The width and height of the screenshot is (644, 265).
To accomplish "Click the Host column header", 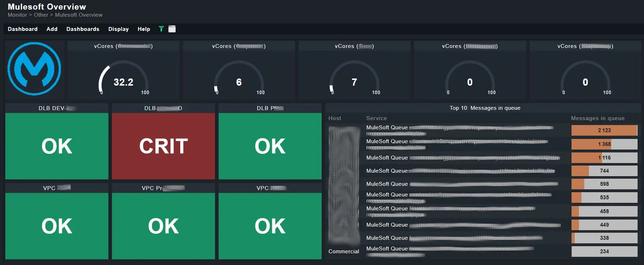I will (x=335, y=118).
